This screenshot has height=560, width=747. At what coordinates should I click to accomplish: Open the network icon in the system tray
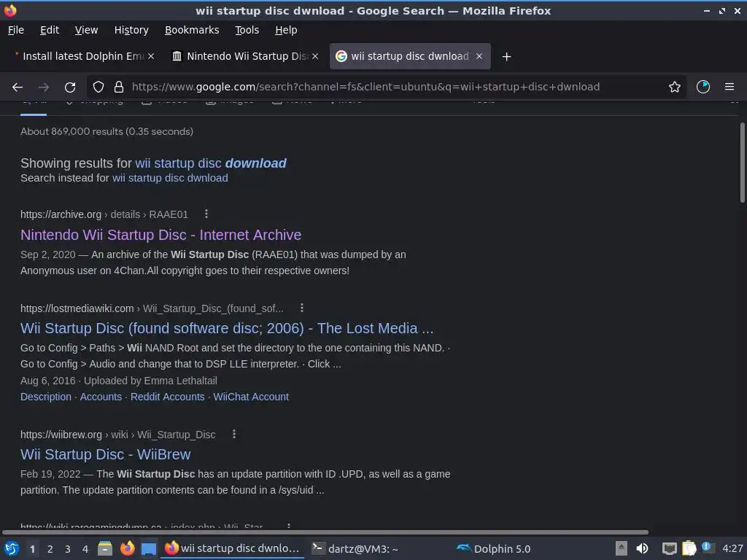point(670,548)
